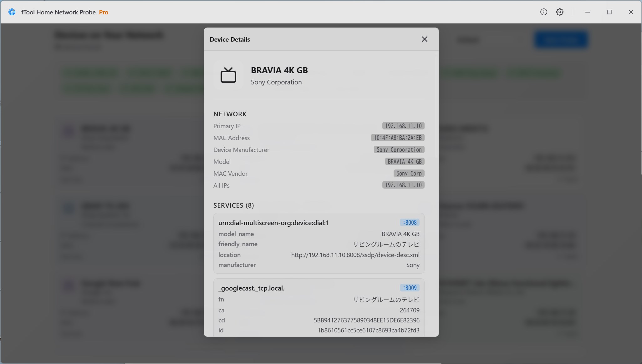Click the :8008 port badge
This screenshot has width=642, height=364.
click(x=410, y=222)
